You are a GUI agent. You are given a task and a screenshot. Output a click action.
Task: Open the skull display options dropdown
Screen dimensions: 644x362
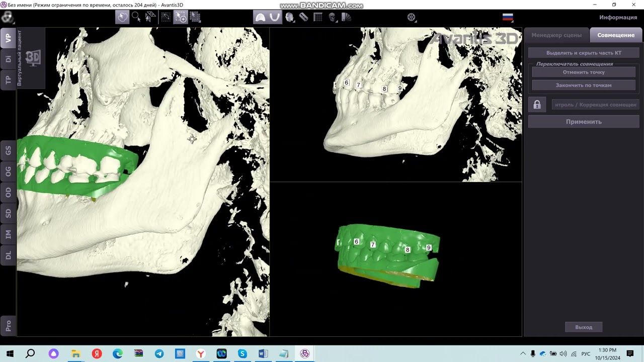click(x=332, y=17)
